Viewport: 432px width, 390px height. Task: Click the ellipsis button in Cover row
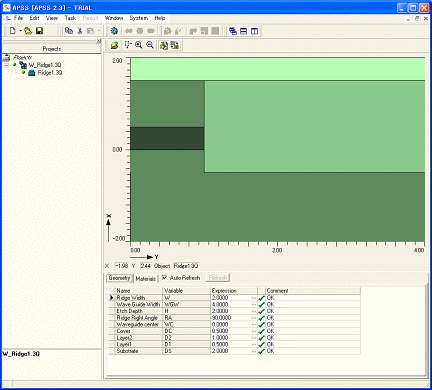[x=254, y=331]
